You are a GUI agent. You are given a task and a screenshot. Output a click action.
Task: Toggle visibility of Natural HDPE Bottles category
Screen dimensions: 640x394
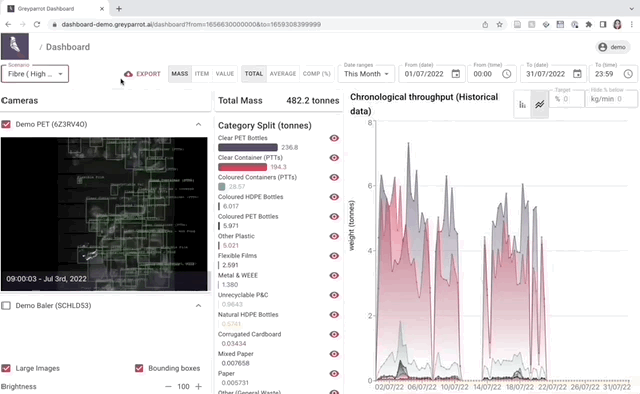click(334, 314)
